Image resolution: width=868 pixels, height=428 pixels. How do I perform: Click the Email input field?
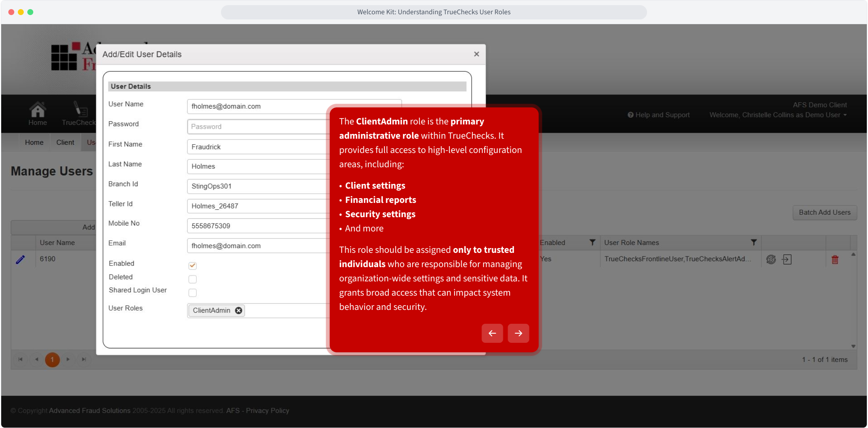click(259, 246)
